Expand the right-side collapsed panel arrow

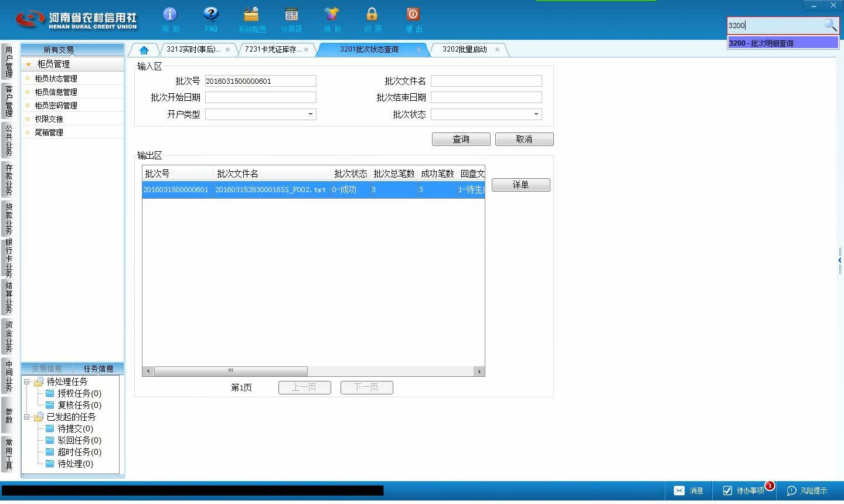(x=840, y=260)
